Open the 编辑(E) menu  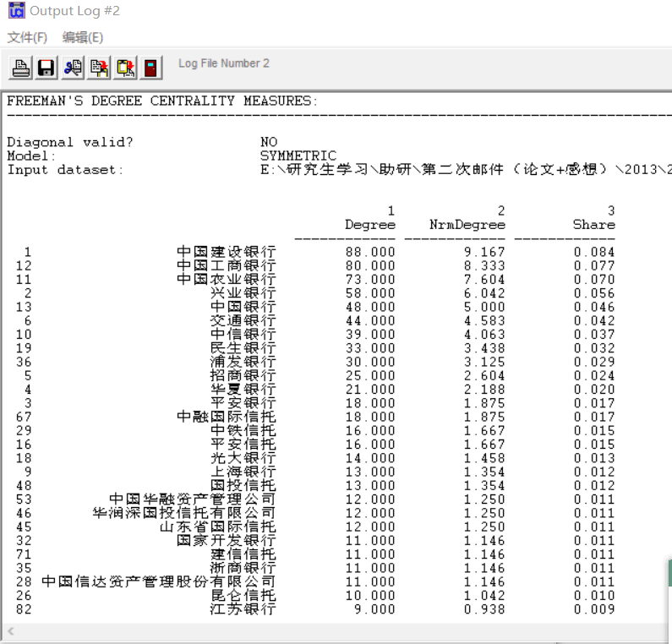[x=83, y=37]
